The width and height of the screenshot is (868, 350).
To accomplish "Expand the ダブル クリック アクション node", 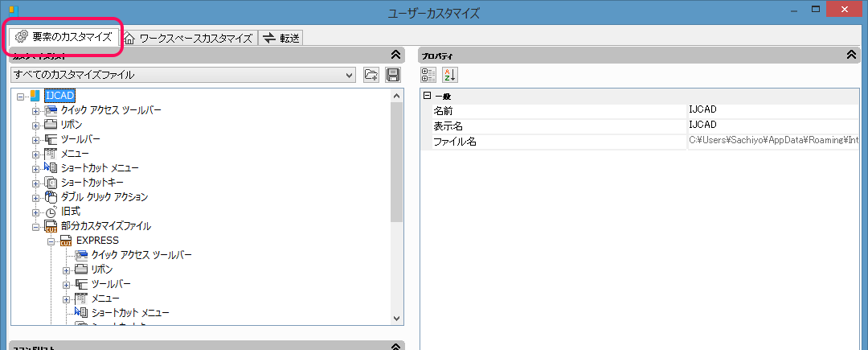I will (35, 197).
